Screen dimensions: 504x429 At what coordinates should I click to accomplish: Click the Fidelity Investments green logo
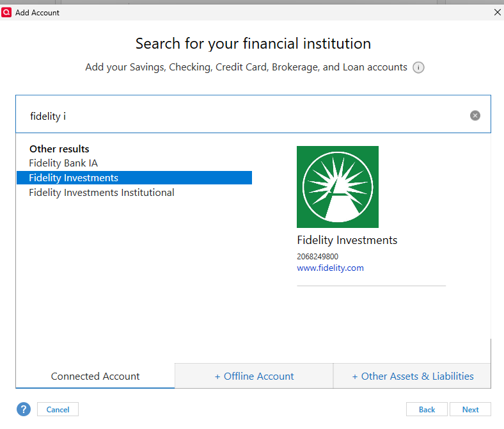(x=338, y=187)
